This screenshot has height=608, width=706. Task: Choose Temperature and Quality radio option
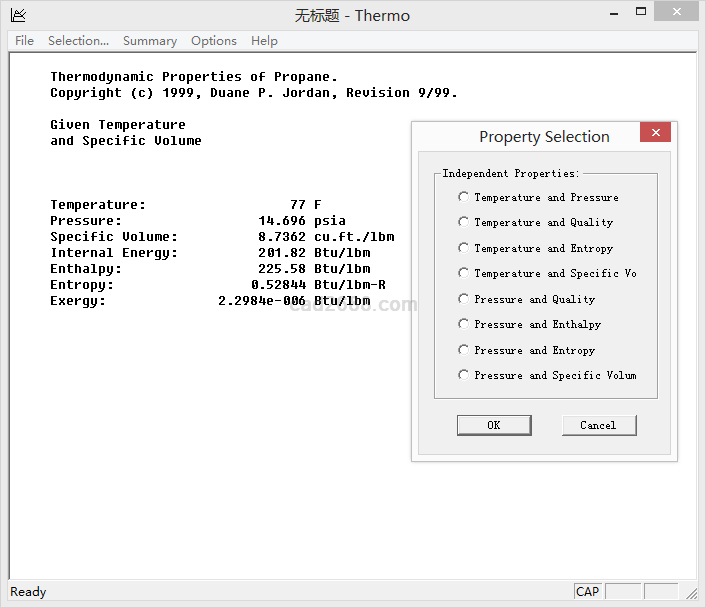463,222
